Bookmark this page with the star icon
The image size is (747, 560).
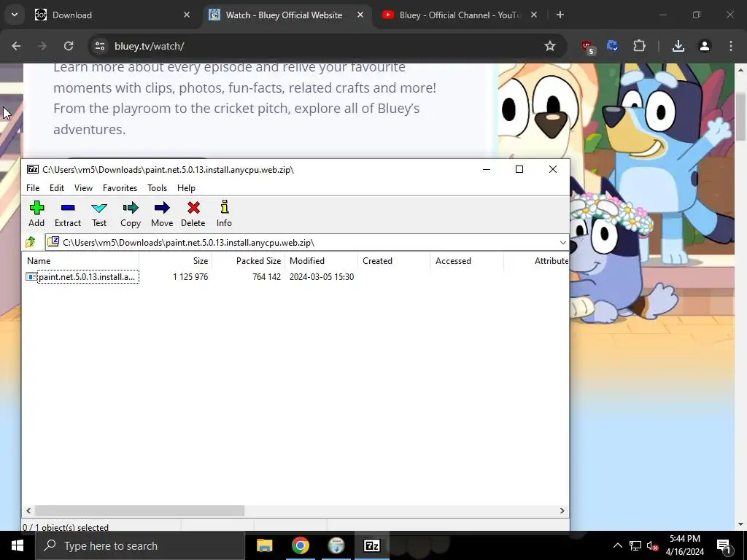[x=550, y=46]
